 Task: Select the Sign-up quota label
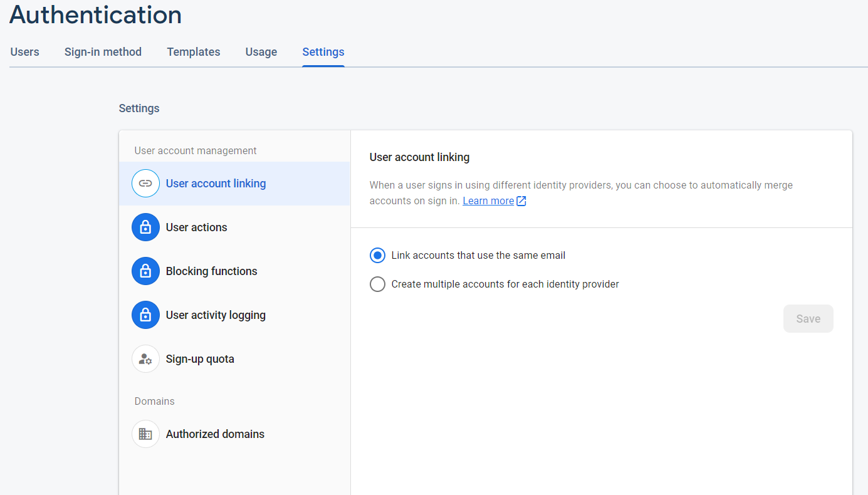200,359
